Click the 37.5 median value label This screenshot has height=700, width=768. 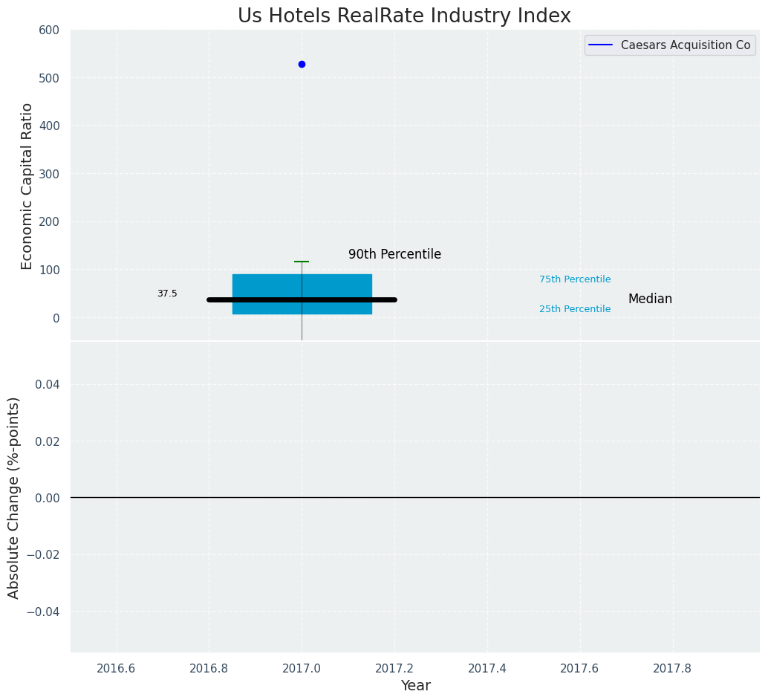[x=167, y=294]
